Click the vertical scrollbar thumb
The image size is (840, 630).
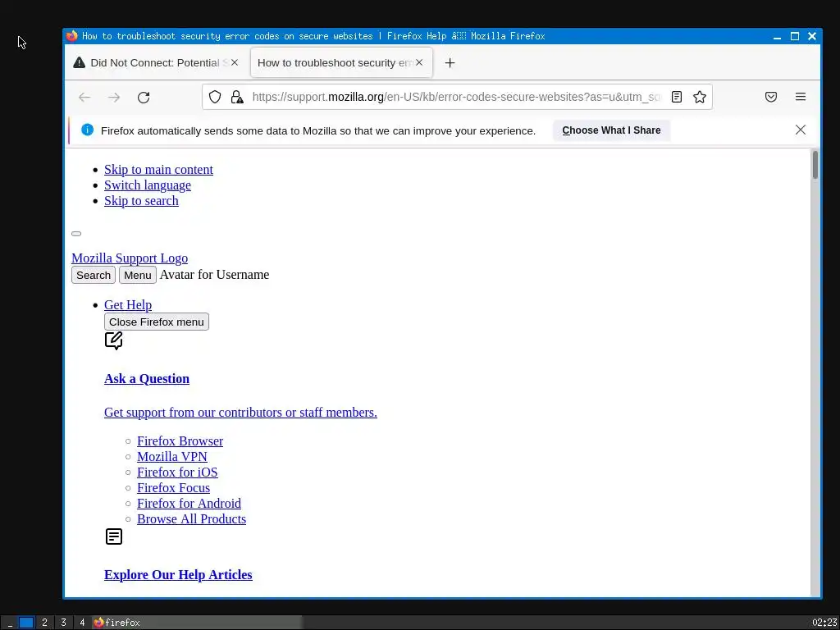click(815, 165)
